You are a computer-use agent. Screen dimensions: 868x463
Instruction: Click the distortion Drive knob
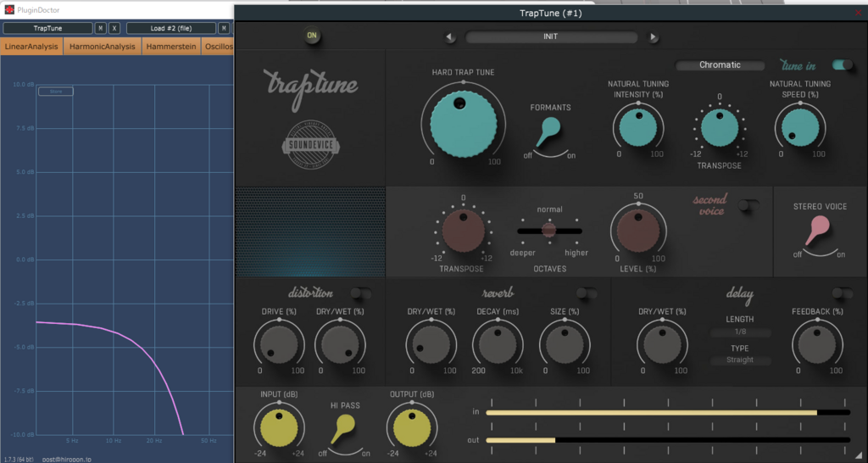(x=279, y=346)
